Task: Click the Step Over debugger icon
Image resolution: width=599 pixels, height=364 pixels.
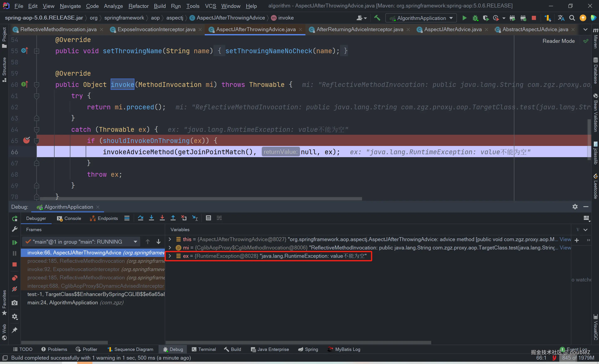Action: pyautogui.click(x=140, y=218)
